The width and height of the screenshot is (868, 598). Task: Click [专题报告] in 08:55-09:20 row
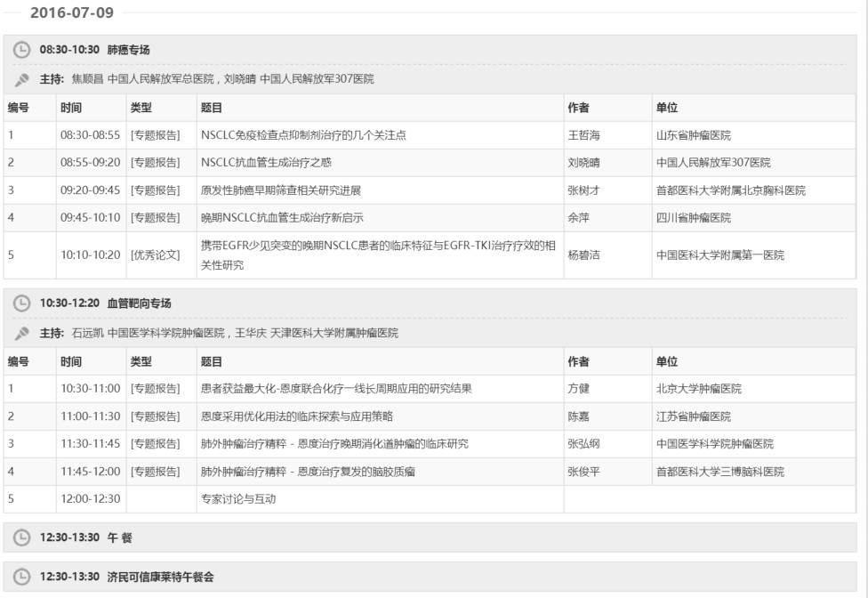coord(156,163)
